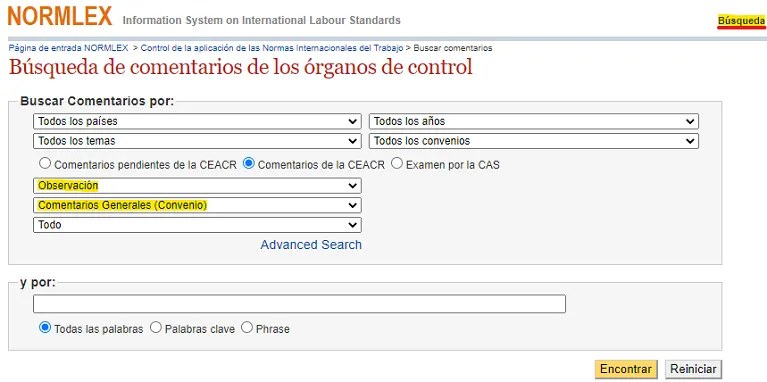This screenshot has height=382, width=767.
Task: Click the 'y por:' section label
Action: [38, 283]
